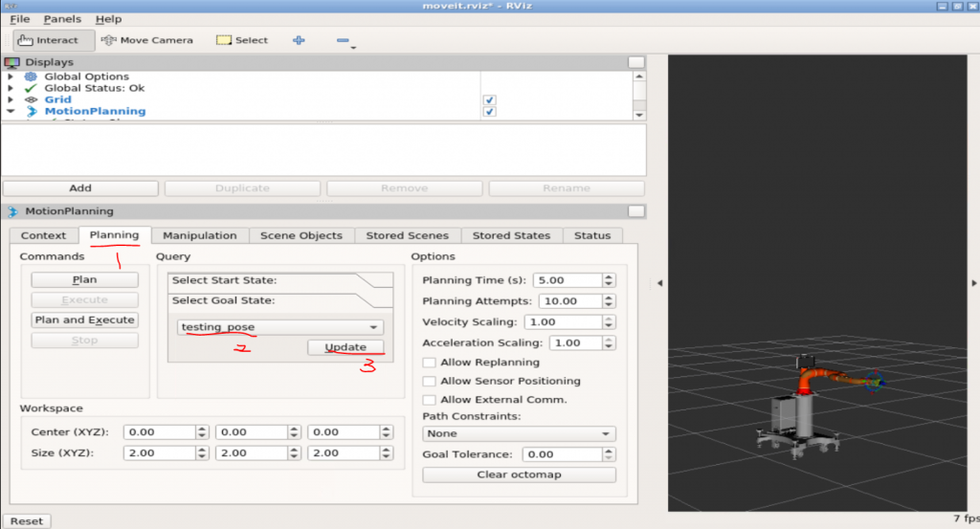Uncheck the Grid display checkbox
The image size is (980, 529).
(489, 99)
